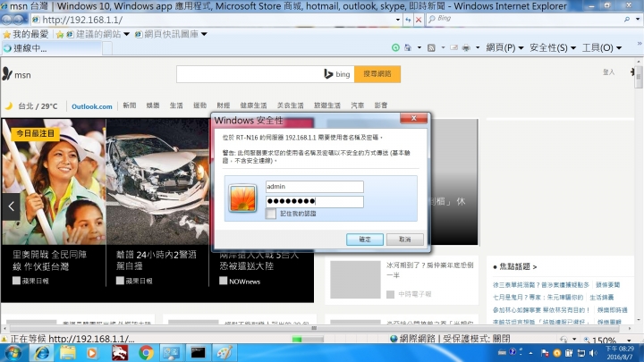Click the green circular toolbar icon
Image resolution: width=644 pixels, height=362 pixels.
point(395,47)
